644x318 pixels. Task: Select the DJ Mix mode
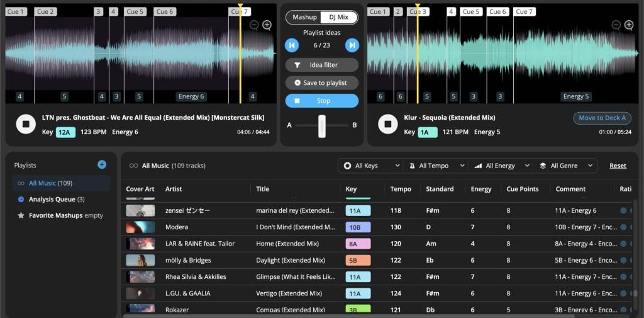pos(338,17)
